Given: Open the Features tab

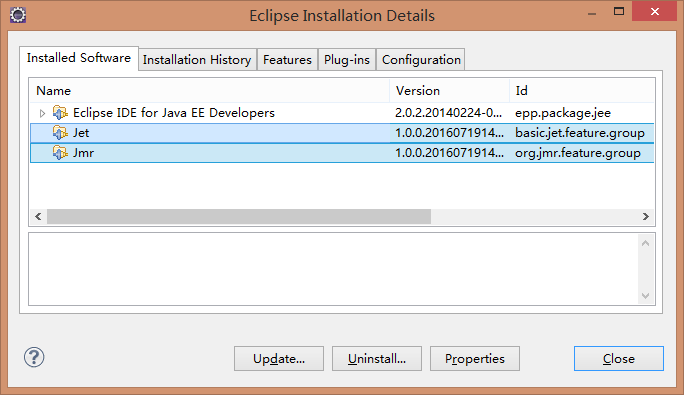Looking at the screenshot, I should click(x=287, y=59).
